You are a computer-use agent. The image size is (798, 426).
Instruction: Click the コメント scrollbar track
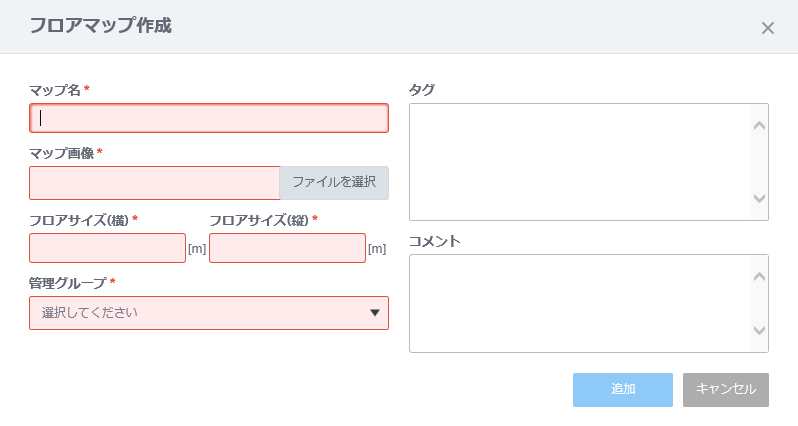(x=759, y=303)
